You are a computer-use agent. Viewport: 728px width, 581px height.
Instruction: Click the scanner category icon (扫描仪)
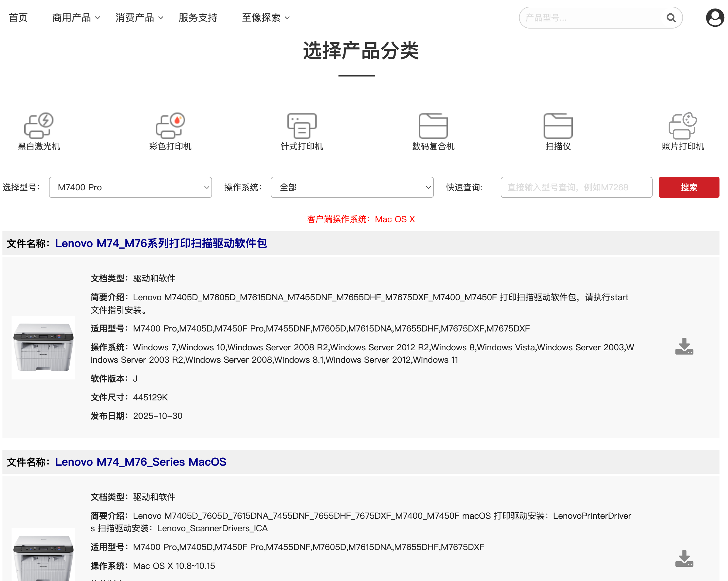558,125
